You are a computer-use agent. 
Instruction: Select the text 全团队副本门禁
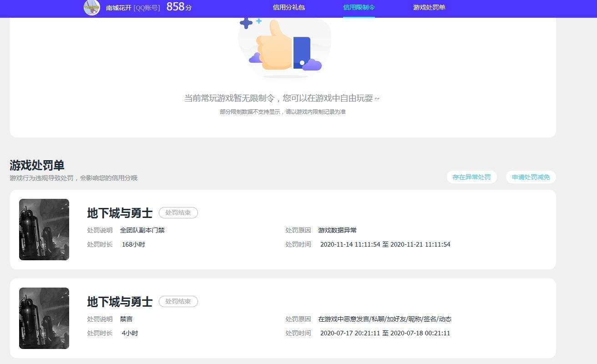click(142, 230)
